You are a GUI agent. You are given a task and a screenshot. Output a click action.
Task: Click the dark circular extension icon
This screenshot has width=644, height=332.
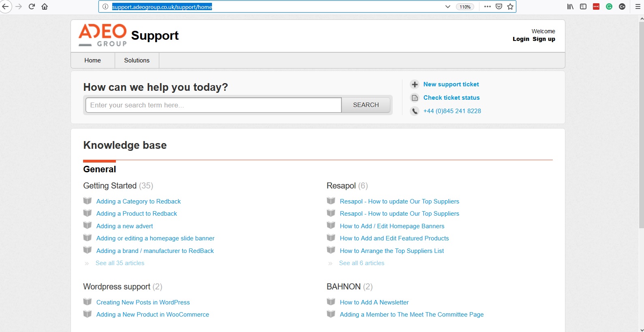click(622, 6)
